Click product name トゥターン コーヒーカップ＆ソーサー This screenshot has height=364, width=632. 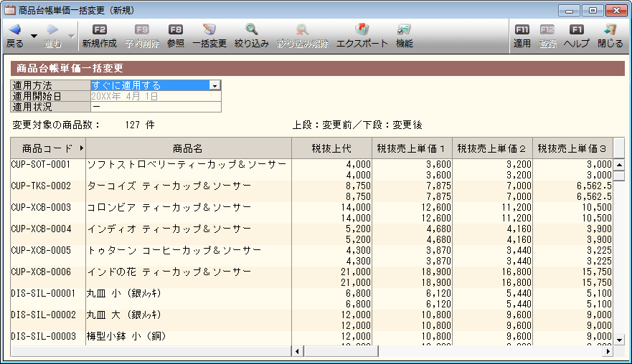click(x=174, y=250)
